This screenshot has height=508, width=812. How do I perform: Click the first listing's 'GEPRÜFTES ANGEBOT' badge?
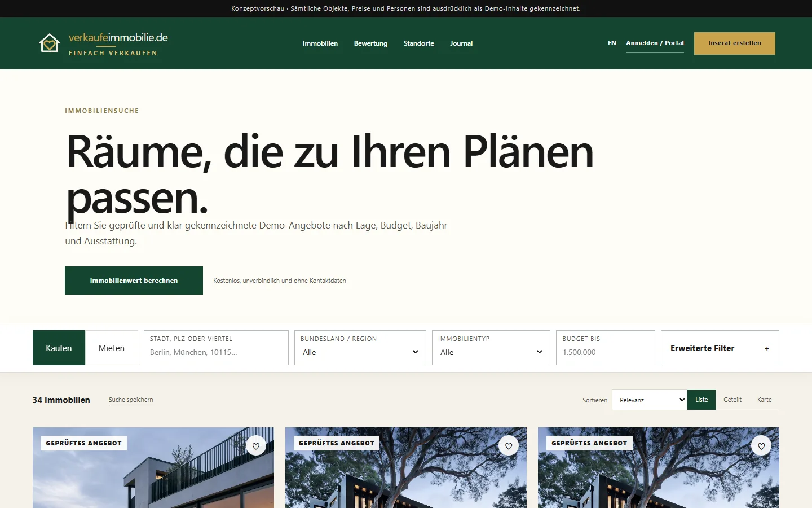84,443
